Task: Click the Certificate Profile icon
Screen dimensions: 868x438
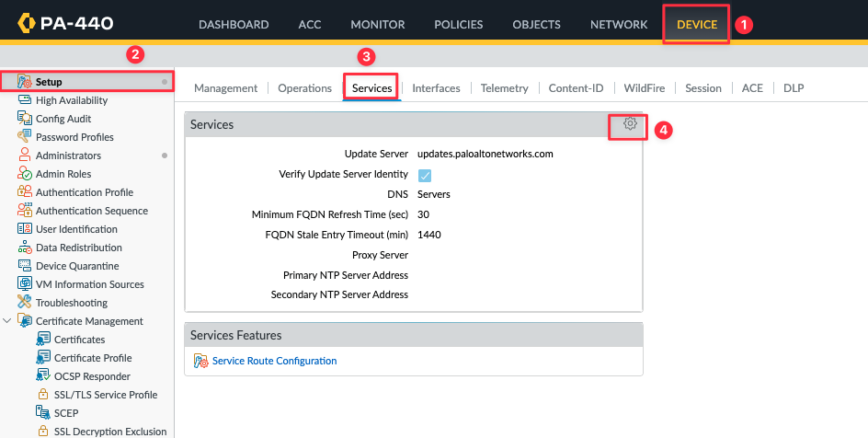Action: [x=43, y=357]
